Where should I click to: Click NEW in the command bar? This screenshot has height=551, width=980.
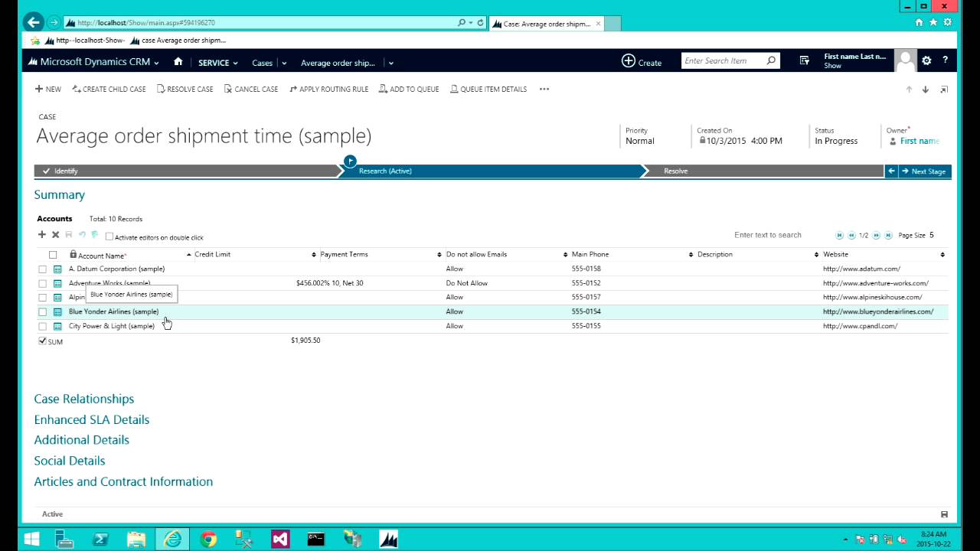(x=48, y=90)
